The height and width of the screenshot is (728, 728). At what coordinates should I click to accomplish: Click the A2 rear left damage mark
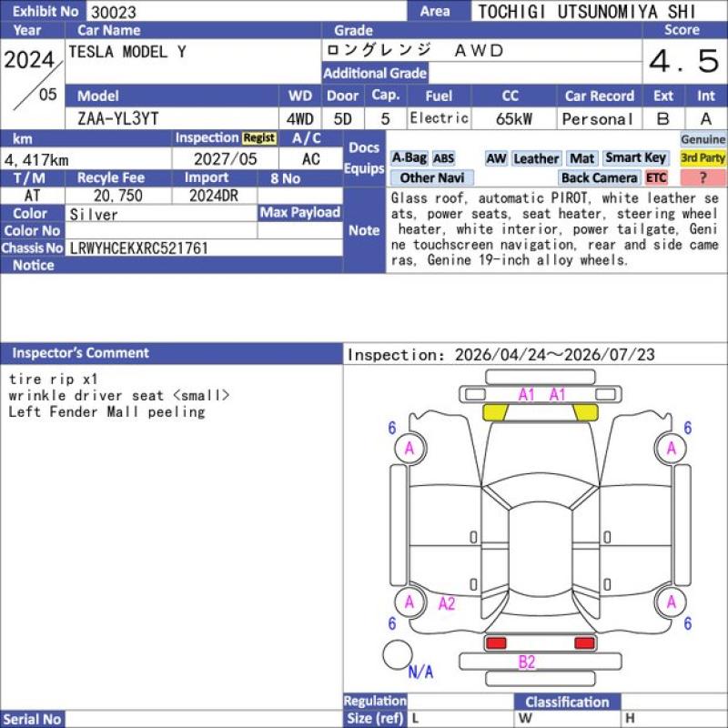pyautogui.click(x=447, y=604)
